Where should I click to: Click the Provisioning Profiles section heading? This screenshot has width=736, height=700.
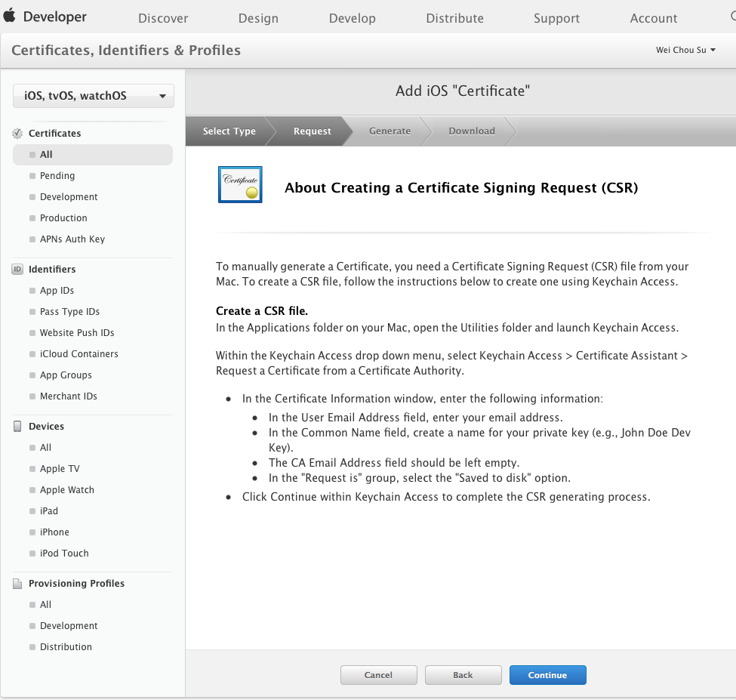point(76,584)
